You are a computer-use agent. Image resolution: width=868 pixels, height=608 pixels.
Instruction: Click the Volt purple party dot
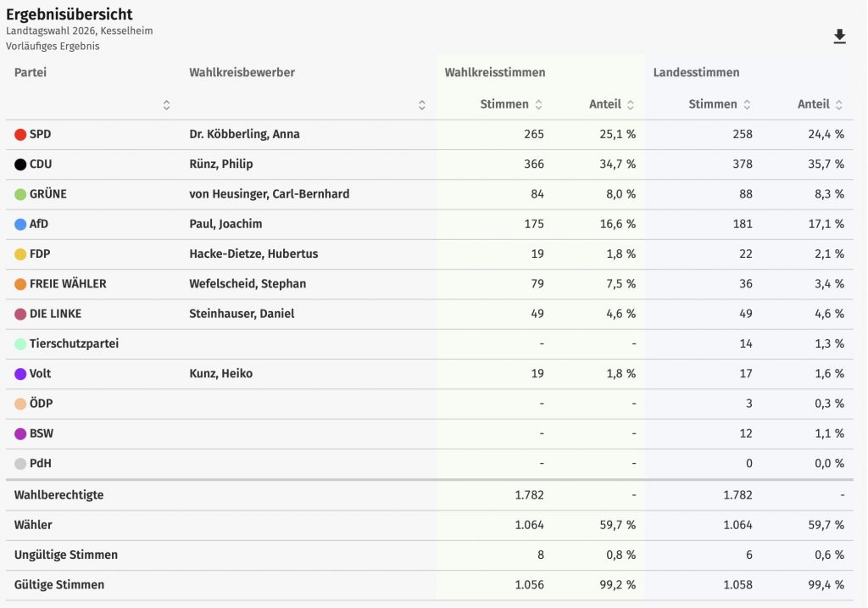coord(20,374)
